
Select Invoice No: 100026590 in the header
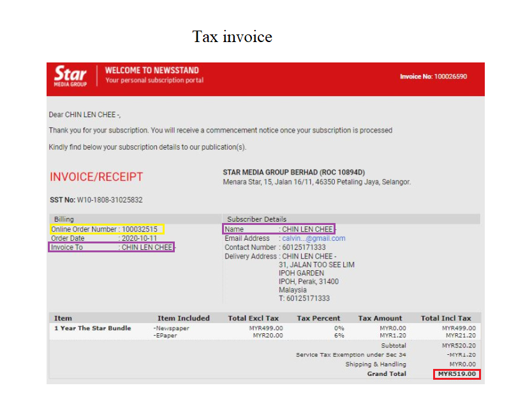click(x=433, y=76)
